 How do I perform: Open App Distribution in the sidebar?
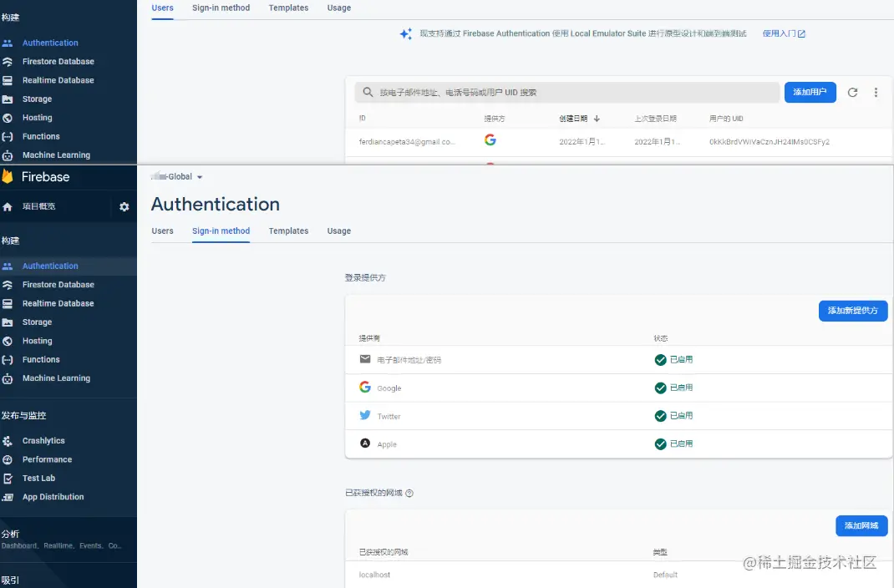click(53, 497)
